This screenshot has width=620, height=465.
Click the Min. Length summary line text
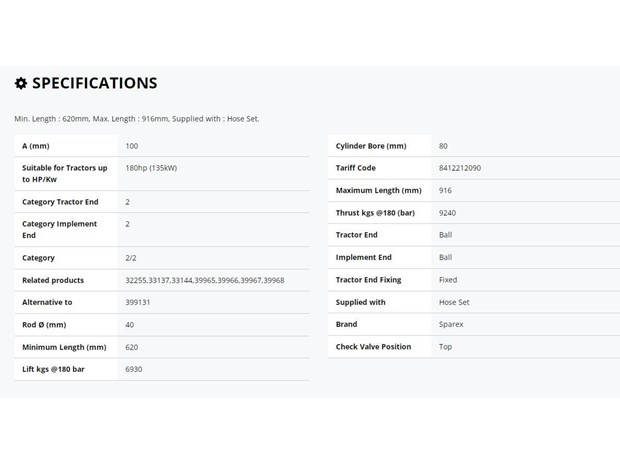point(137,119)
